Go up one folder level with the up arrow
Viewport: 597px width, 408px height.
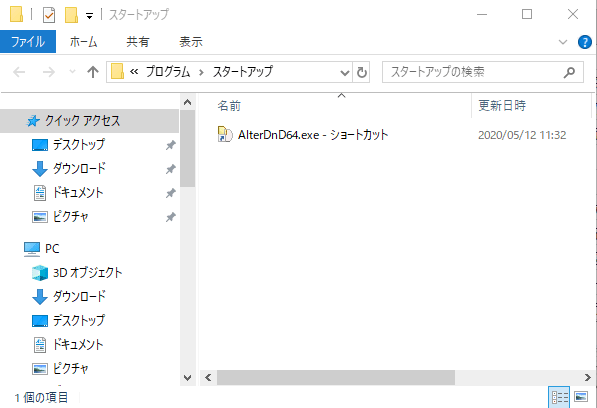(93, 72)
